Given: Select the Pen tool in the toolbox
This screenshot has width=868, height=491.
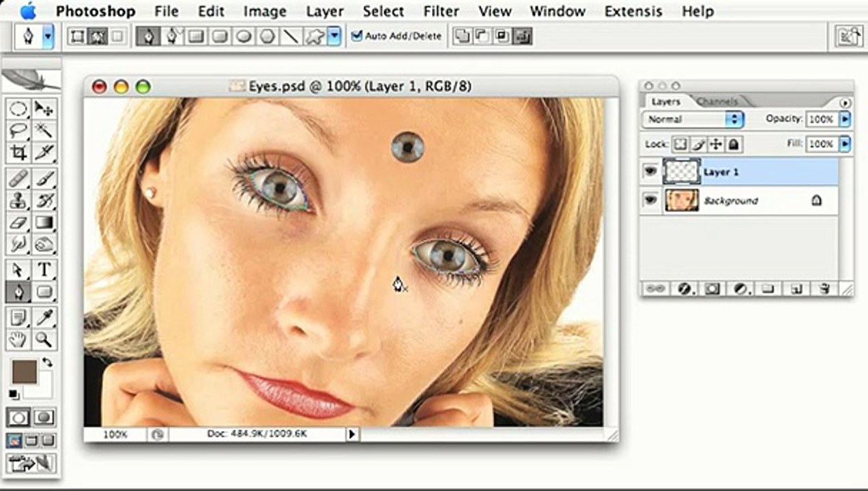Looking at the screenshot, I should (x=18, y=292).
